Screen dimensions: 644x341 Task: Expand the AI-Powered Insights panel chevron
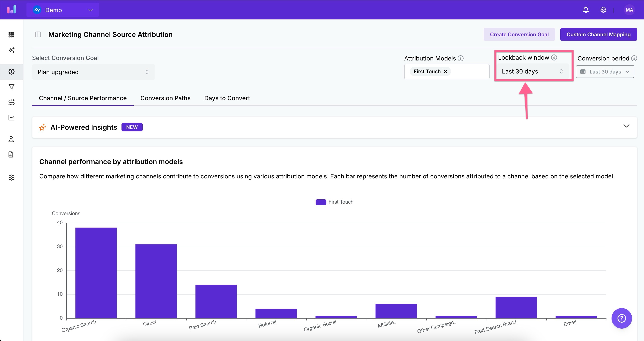pos(626,126)
